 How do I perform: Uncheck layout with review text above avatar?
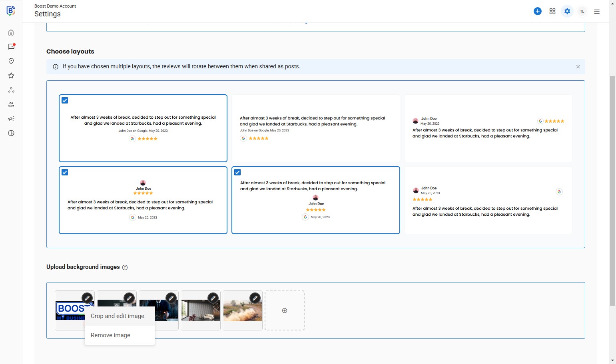point(237,172)
